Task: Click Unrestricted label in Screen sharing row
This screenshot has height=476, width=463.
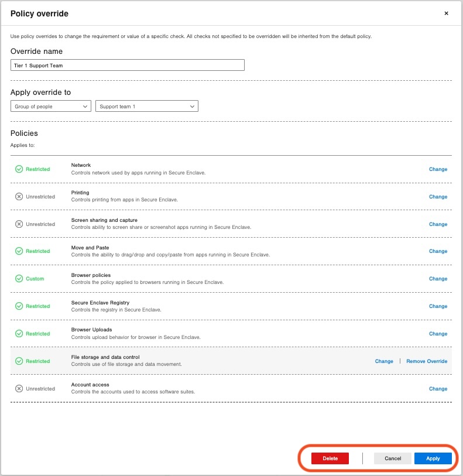Action: [40, 224]
